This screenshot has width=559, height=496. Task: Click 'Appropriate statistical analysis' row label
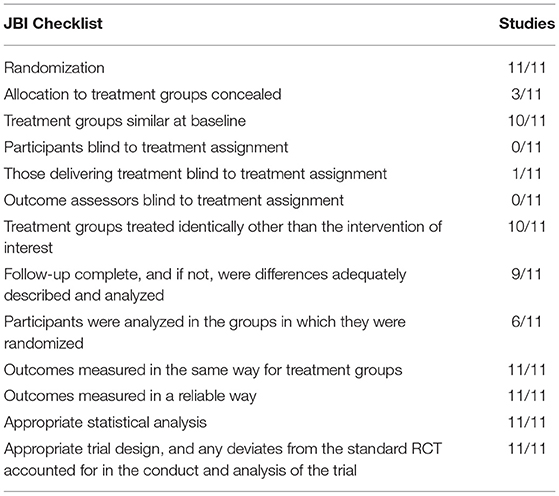pos(105,423)
